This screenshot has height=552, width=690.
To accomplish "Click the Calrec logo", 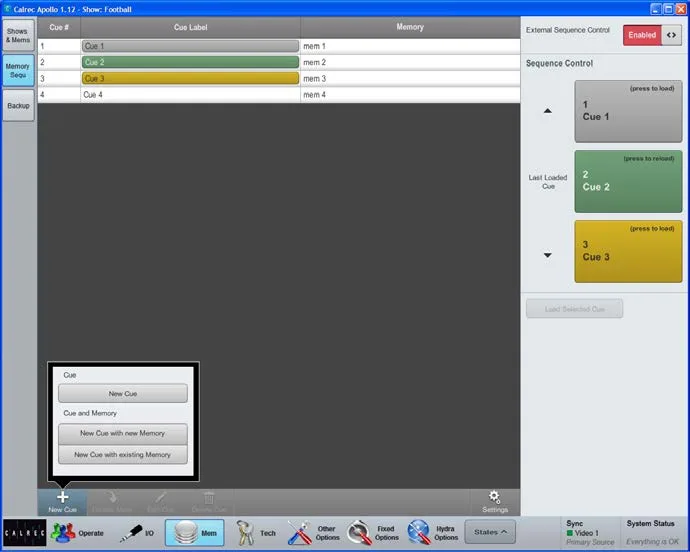I will pos(25,533).
